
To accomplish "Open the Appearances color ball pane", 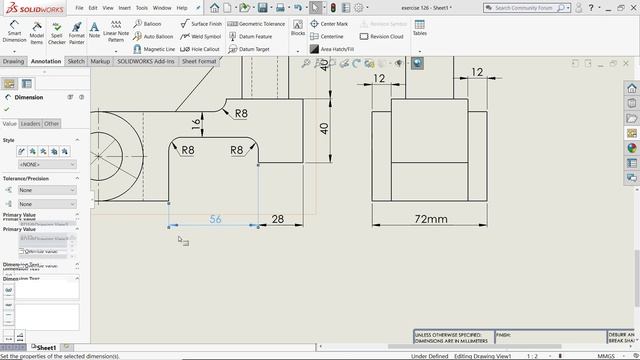I will tap(631, 148).
